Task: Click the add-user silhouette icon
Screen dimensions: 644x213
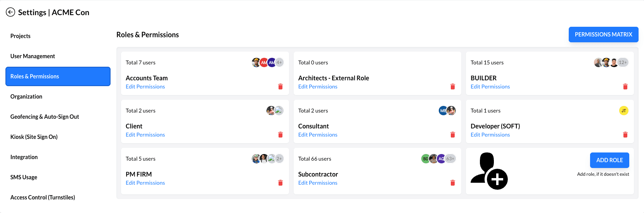Action: 489,171
